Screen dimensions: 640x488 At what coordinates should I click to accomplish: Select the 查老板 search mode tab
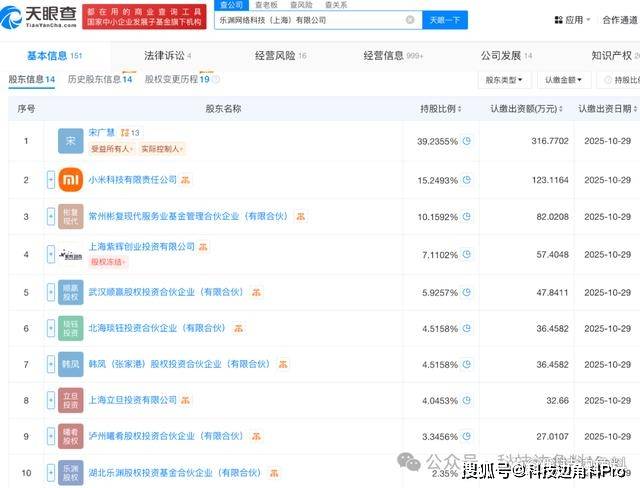point(266,5)
